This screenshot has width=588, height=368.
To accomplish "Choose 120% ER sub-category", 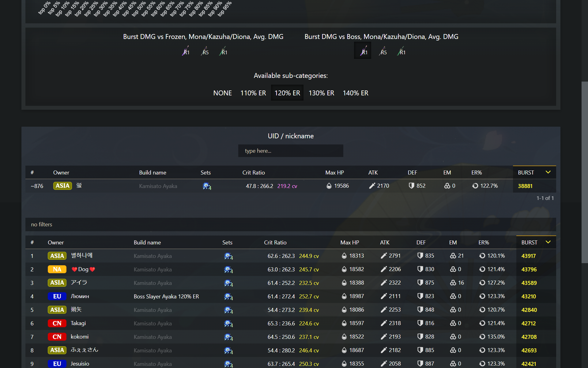I will [287, 93].
